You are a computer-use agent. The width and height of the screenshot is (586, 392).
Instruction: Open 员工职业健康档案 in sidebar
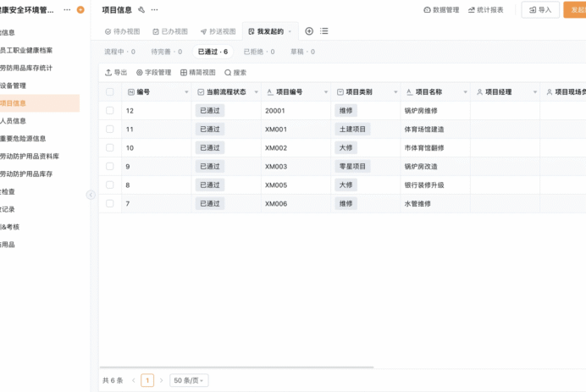pos(26,50)
